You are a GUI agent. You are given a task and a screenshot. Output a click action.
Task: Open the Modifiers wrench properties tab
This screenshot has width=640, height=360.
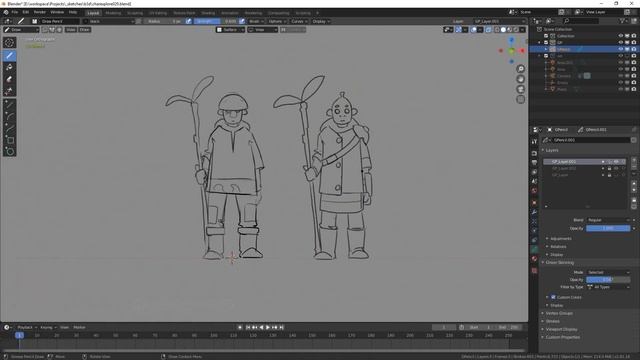534,212
